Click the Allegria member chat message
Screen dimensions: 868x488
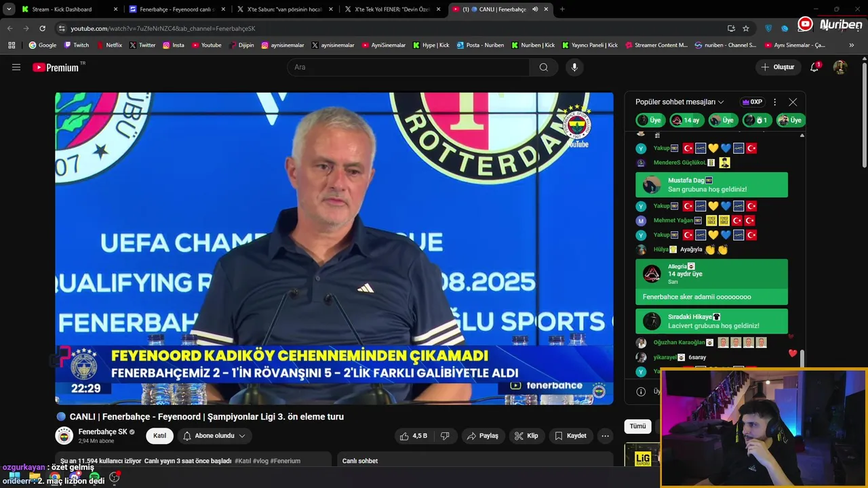[x=711, y=282]
